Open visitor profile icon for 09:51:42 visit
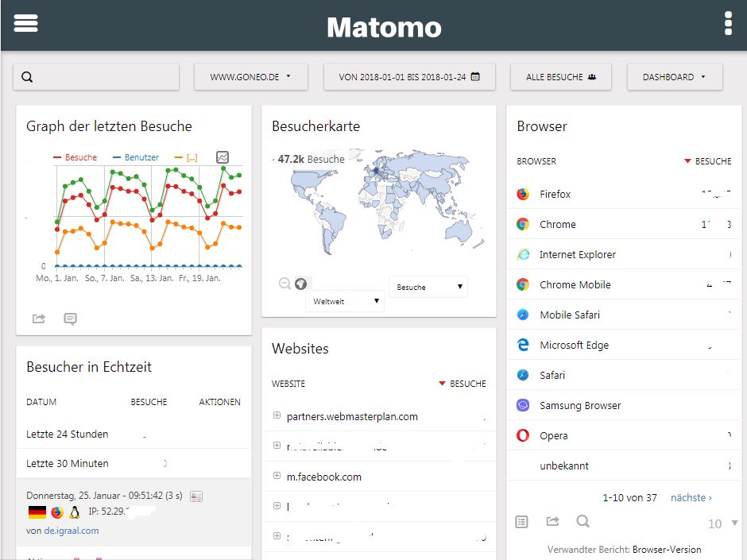 [196, 496]
